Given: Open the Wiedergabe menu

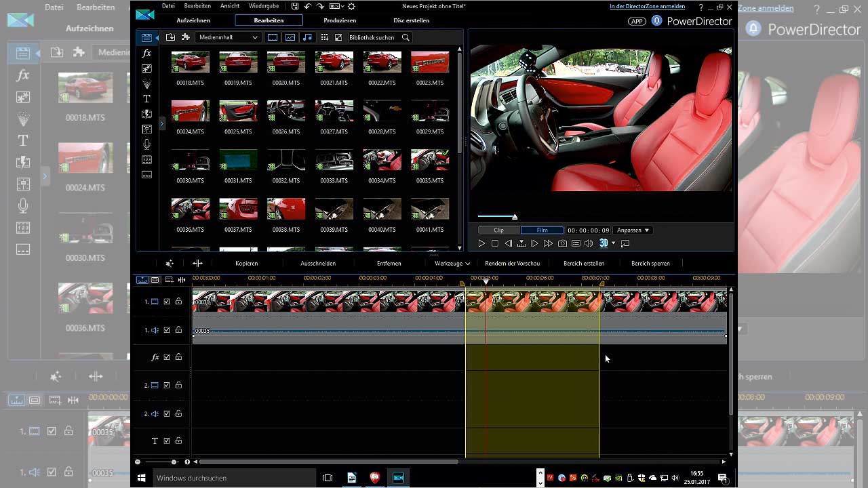Looking at the screenshot, I should pos(264,6).
